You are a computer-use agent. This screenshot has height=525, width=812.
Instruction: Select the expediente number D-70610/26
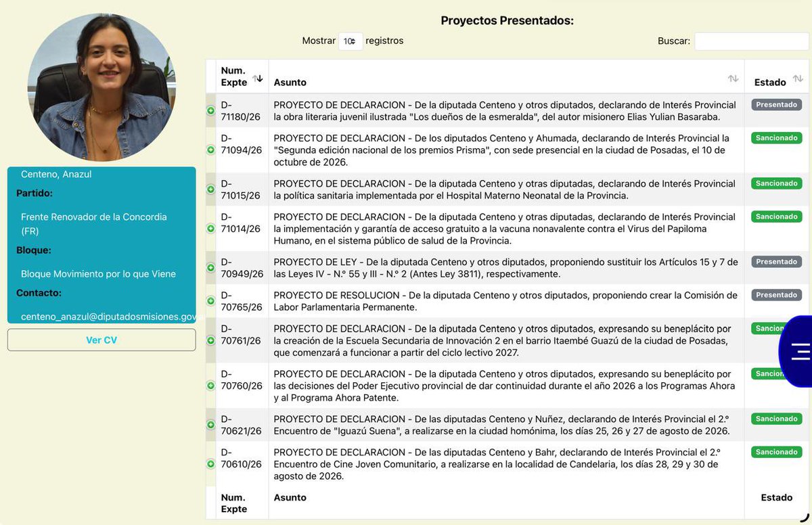tap(241, 458)
